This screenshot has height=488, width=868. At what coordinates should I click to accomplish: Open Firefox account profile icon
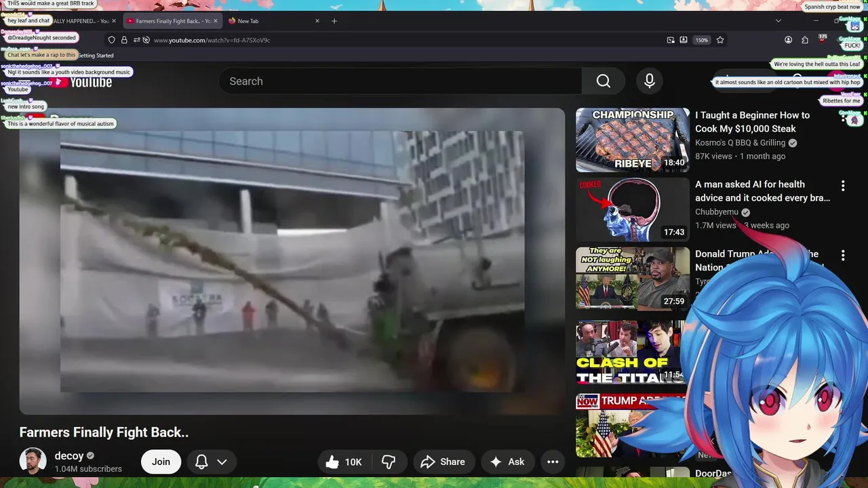pyautogui.click(x=788, y=40)
